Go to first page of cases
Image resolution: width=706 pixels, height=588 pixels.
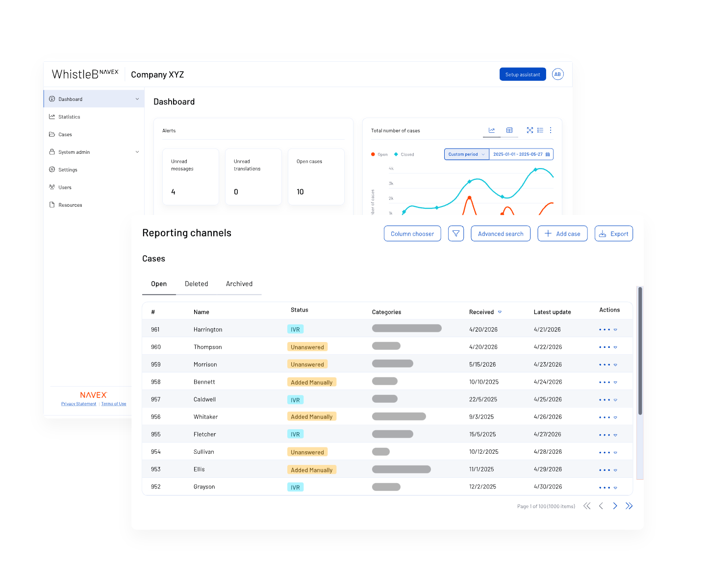coord(587,506)
